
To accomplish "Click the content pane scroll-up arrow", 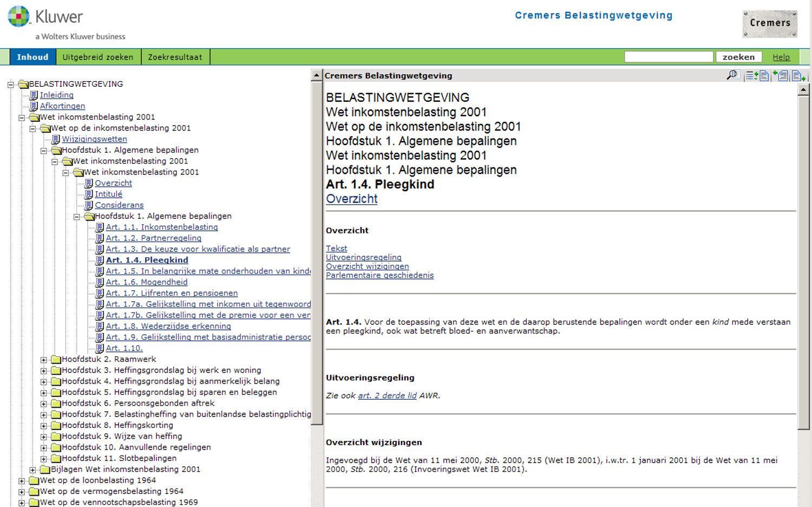I will click(x=803, y=89).
